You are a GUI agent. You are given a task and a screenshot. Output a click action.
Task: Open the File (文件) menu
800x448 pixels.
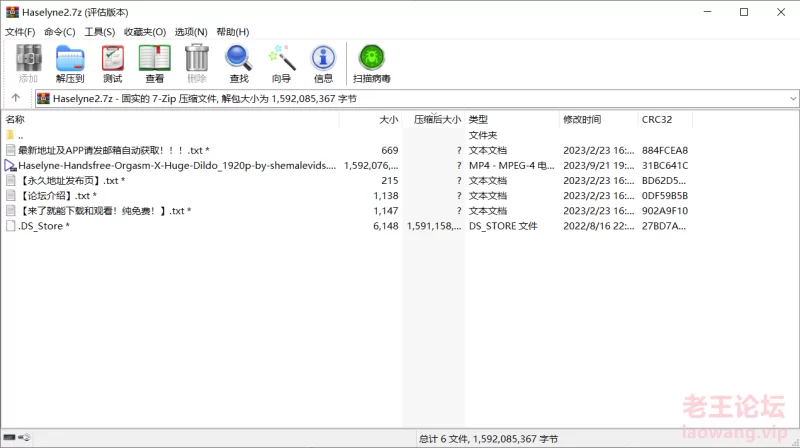pyautogui.click(x=20, y=32)
